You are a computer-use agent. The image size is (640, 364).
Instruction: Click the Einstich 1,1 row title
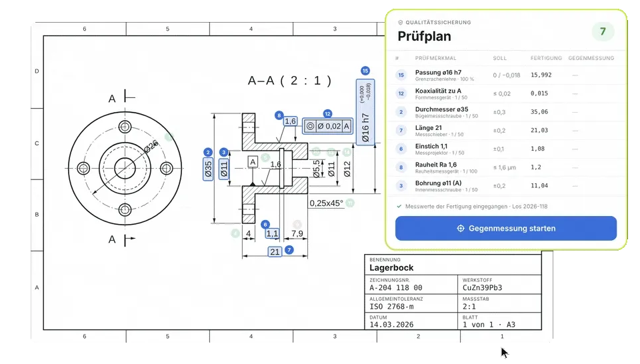(431, 146)
